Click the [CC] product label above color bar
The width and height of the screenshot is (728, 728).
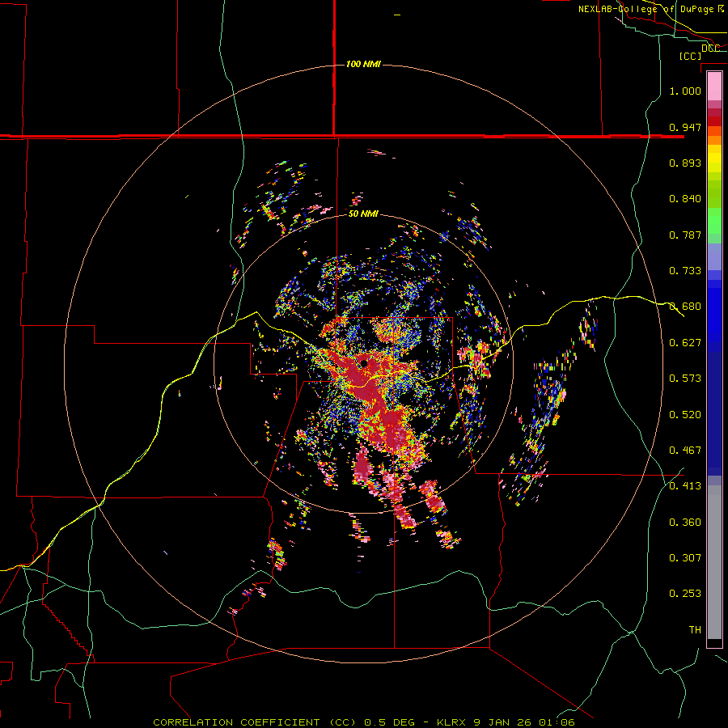tap(690, 56)
